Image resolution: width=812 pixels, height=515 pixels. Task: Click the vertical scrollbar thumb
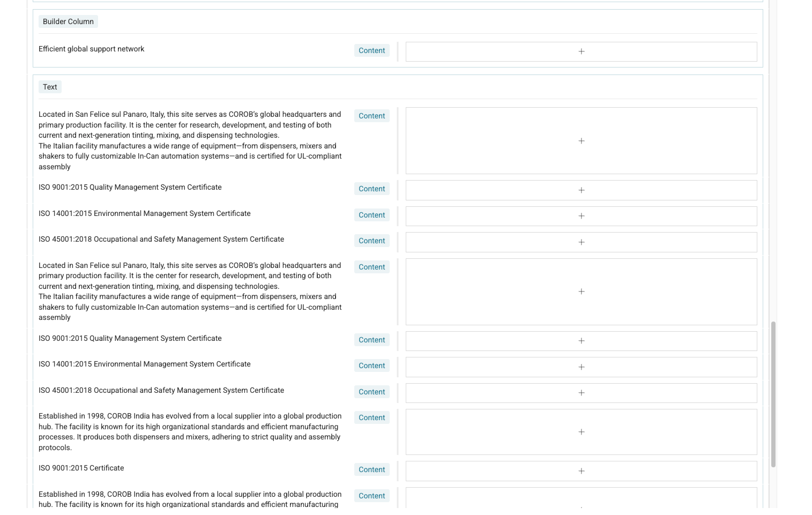(773, 394)
